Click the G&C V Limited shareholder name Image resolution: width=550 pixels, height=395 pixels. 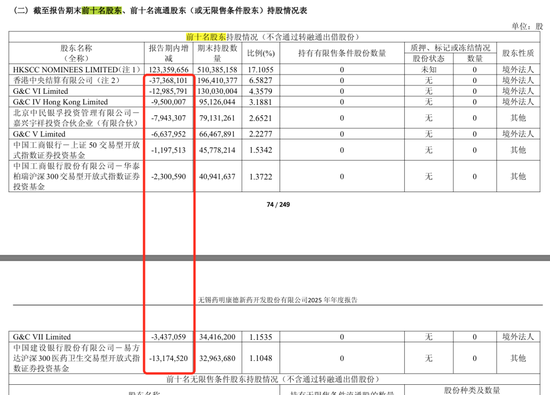(x=39, y=134)
